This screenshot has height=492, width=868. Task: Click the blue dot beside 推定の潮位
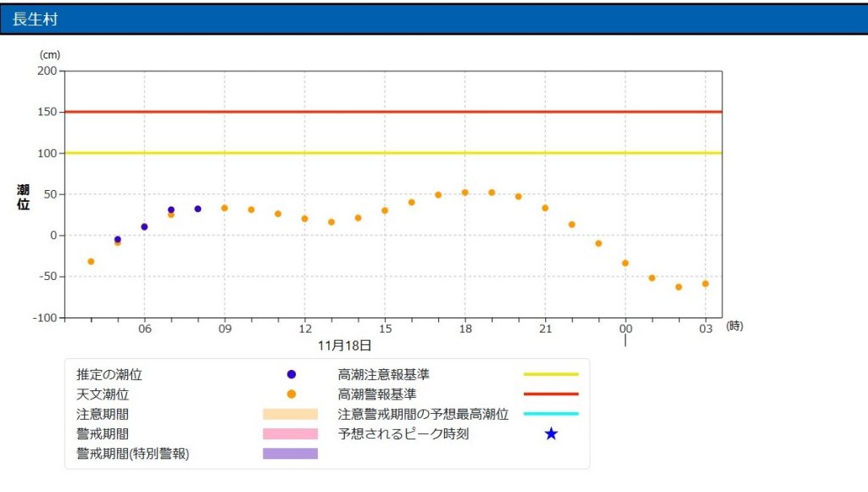(292, 375)
